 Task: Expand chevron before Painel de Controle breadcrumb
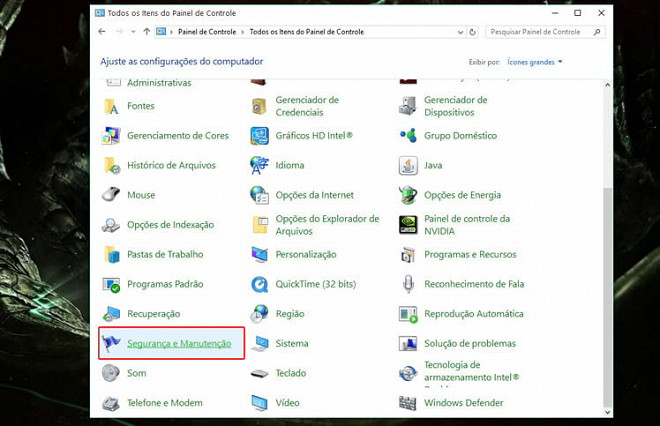[x=172, y=32]
